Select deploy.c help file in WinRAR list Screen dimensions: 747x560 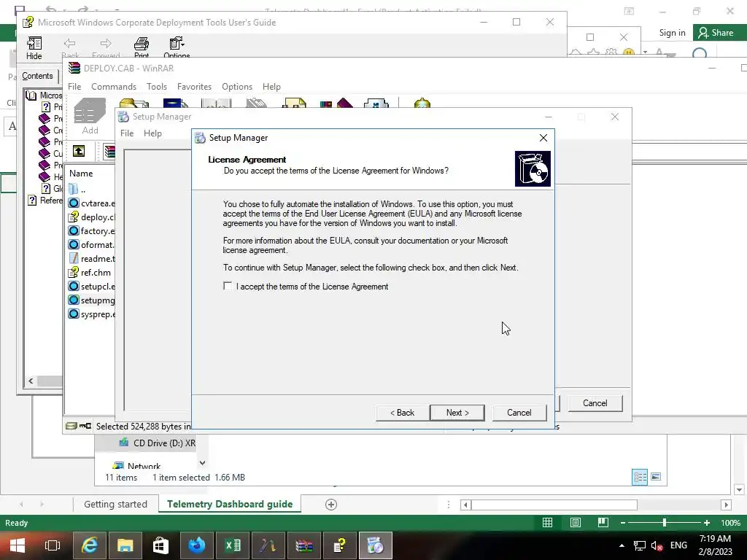91,217
